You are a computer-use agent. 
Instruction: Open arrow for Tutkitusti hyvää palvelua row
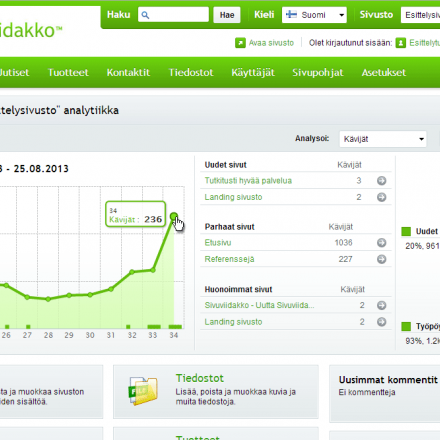[381, 181]
